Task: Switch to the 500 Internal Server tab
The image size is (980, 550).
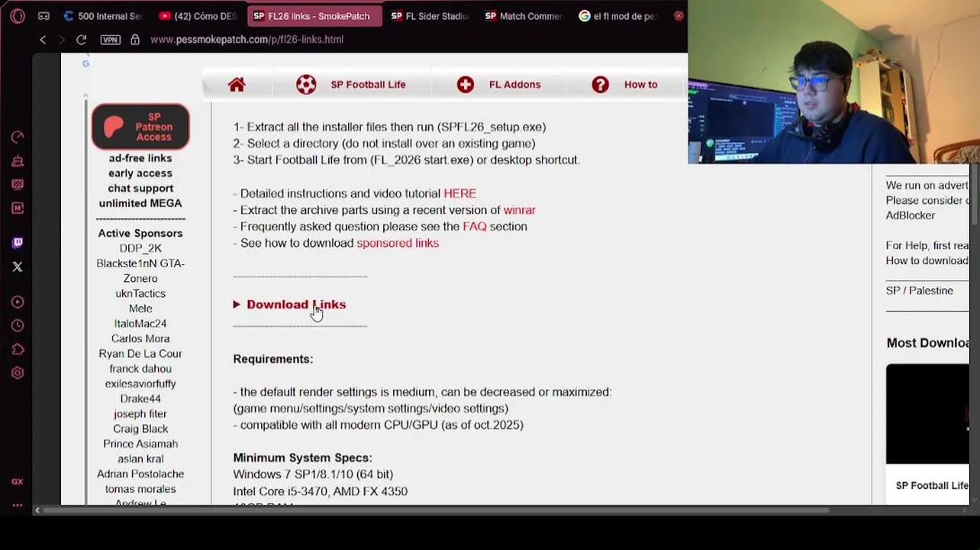Action: coord(103,16)
